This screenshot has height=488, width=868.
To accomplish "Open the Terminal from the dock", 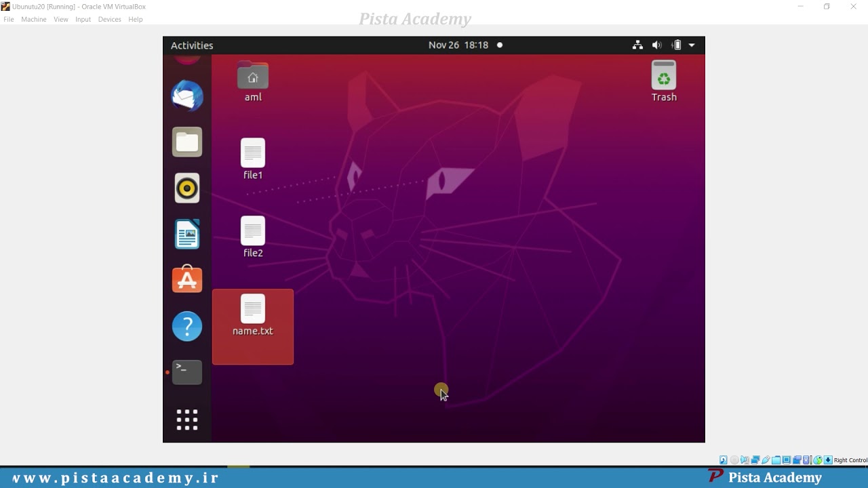I will (187, 372).
